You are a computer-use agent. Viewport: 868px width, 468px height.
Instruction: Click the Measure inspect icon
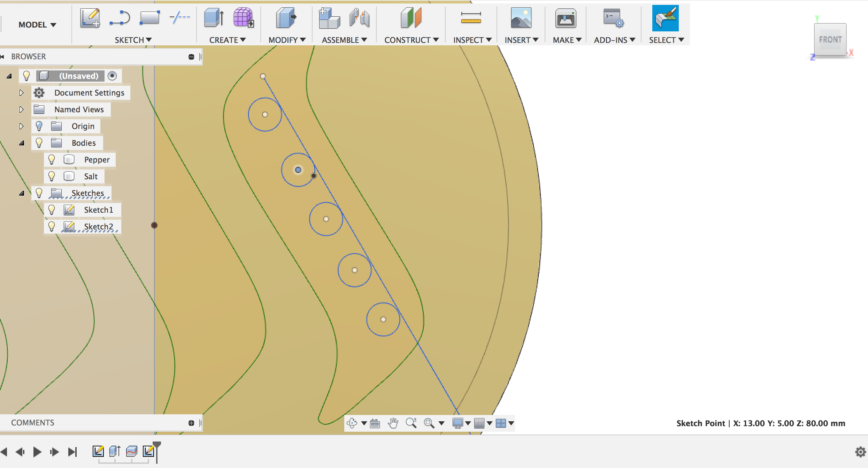tap(471, 18)
